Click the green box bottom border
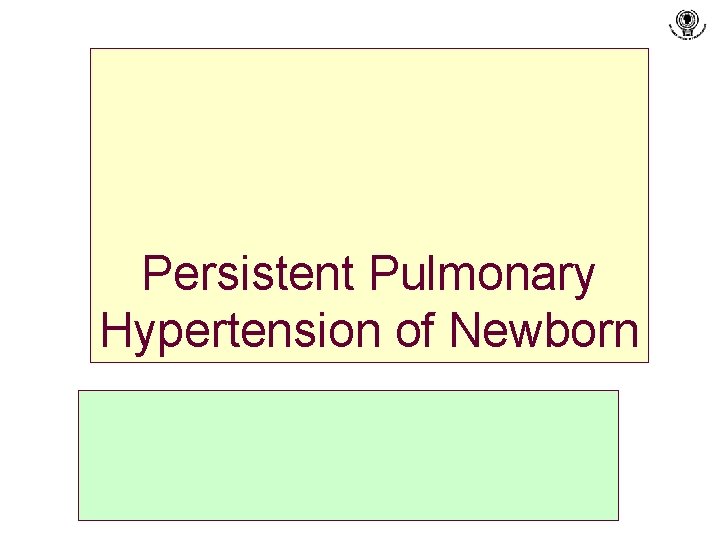 (349, 520)
